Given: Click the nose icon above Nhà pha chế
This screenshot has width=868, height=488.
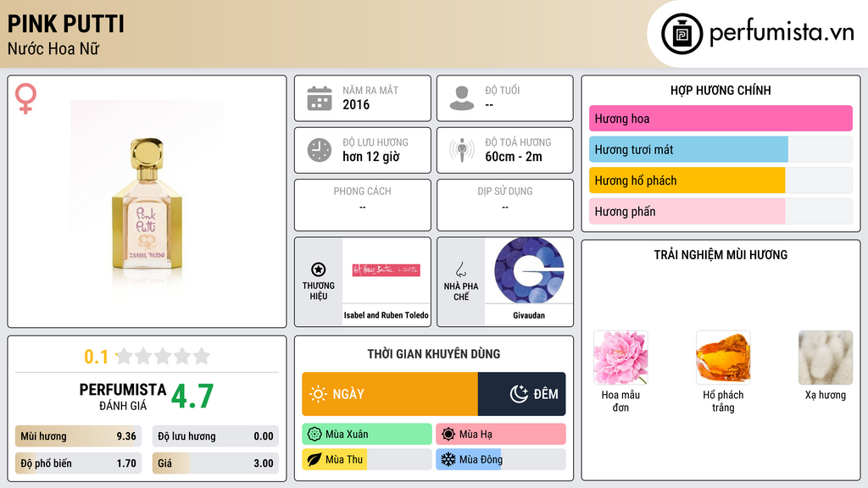Looking at the screenshot, I should point(460,269).
